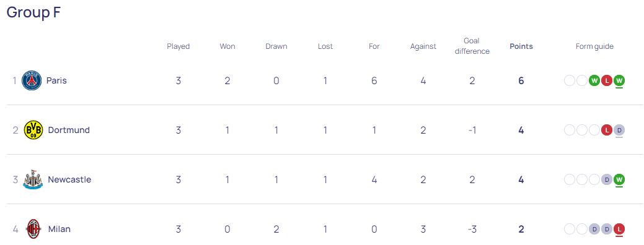This screenshot has height=245, width=644.
Task: Click the Paris Saint-Germain club crest
Action: point(32,80)
